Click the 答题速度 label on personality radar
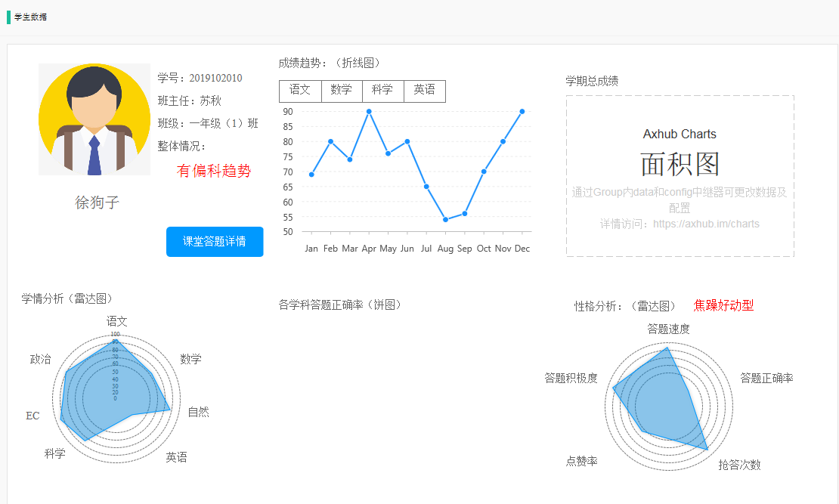Image resolution: width=839 pixels, height=504 pixels. (x=668, y=329)
